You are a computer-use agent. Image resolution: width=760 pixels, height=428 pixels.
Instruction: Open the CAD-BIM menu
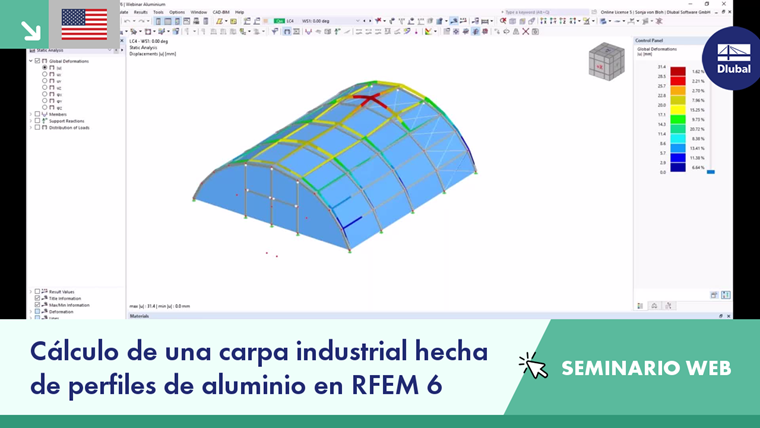click(221, 12)
